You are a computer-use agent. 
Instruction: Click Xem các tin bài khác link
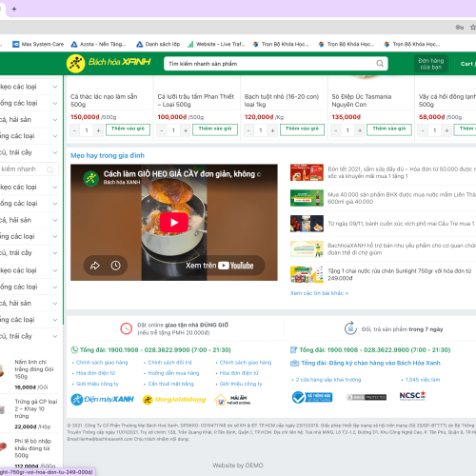[x=319, y=293]
